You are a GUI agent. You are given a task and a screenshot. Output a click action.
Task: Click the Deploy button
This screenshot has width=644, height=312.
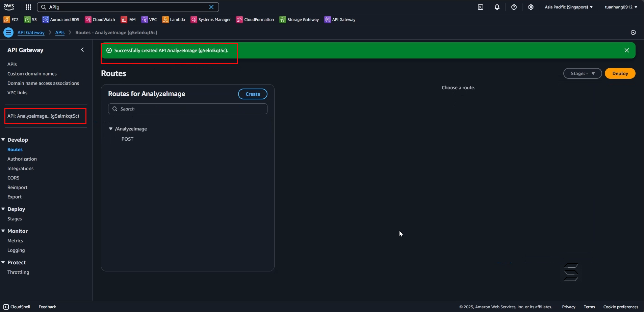click(620, 73)
